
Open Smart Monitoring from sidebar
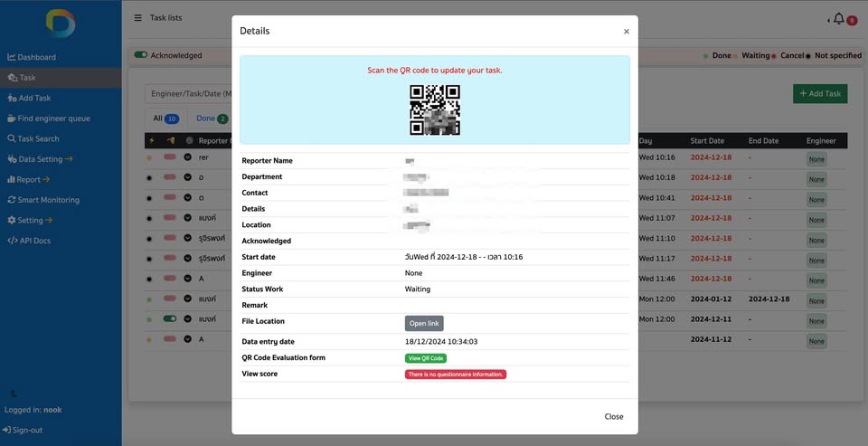tap(43, 199)
